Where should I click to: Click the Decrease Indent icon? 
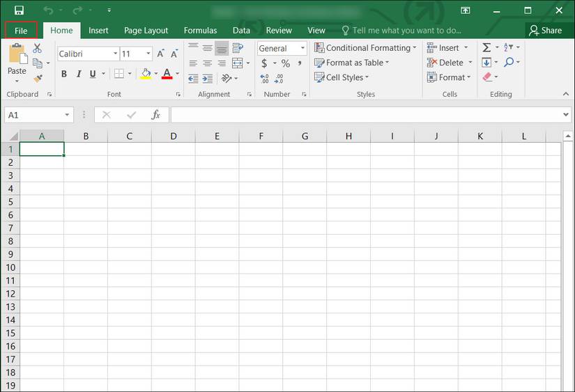click(x=193, y=79)
